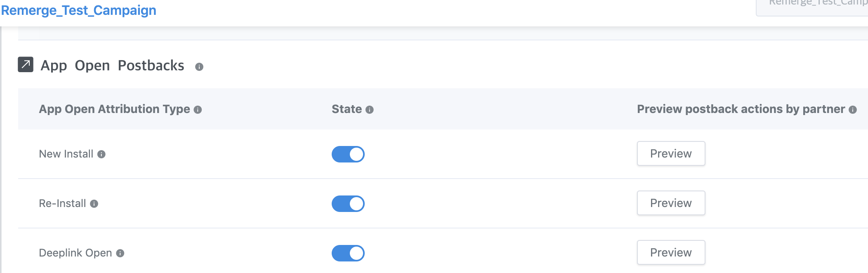The image size is (868, 273).
Task: Click info icon beside App Open Postbacks heading
Action: pos(199,67)
